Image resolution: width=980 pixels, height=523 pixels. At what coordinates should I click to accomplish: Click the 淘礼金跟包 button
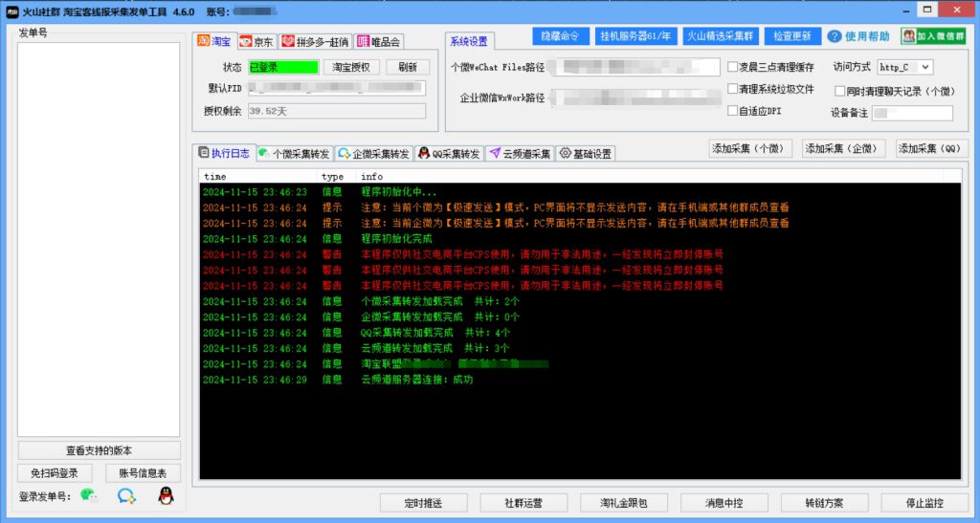(624, 502)
